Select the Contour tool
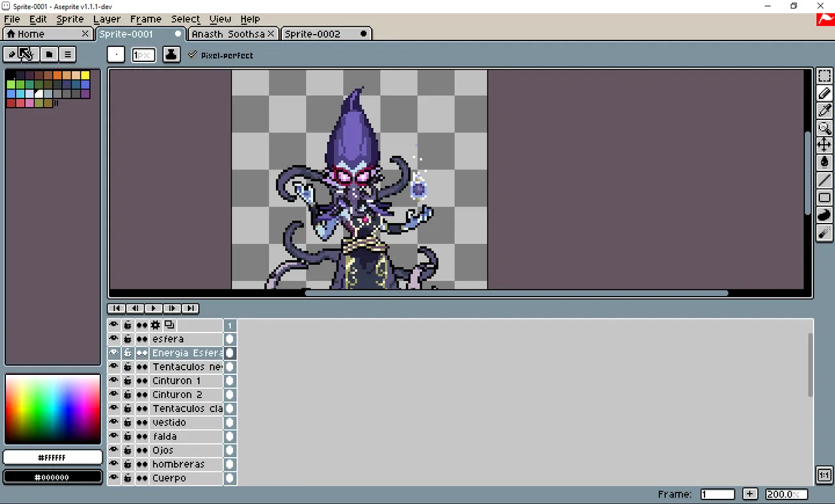 click(x=825, y=215)
